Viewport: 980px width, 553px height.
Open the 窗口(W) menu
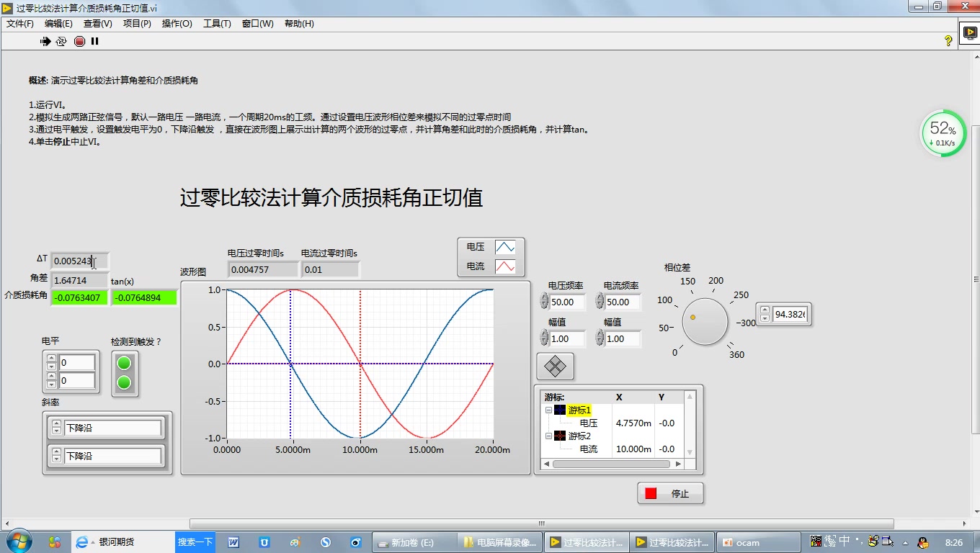(257, 23)
